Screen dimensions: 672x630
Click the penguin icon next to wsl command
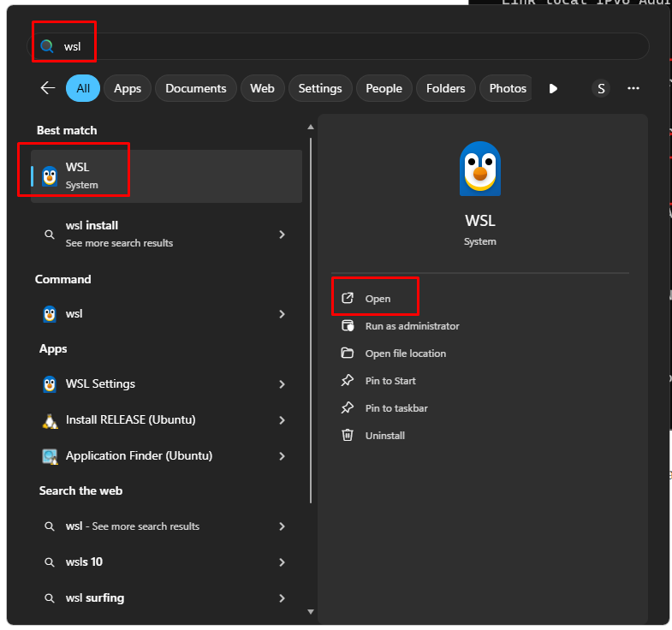click(x=50, y=313)
